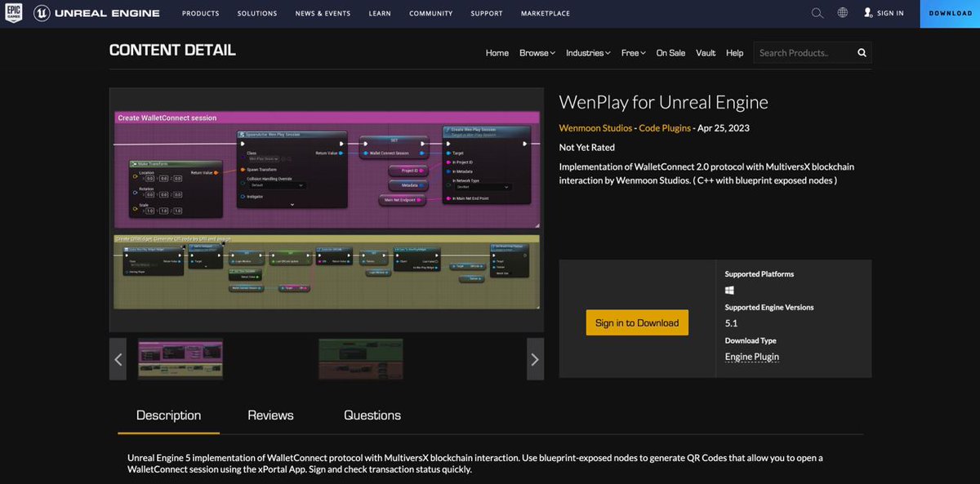The width and height of the screenshot is (980, 484).
Task: Click the Supported Engine Versions label
Action: (x=769, y=308)
